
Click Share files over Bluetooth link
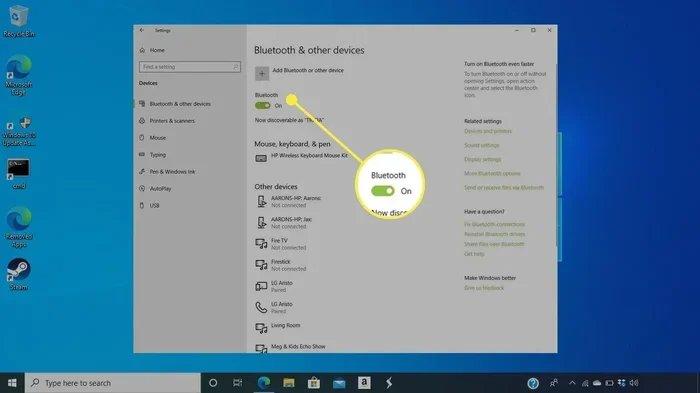tap(494, 244)
